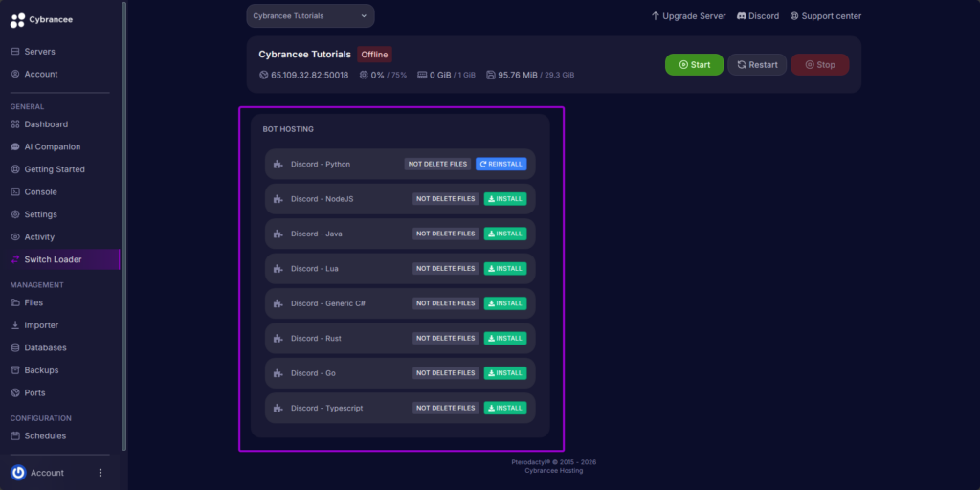This screenshot has height=490, width=980.
Task: Install the Discord - NodeJS loader
Action: click(505, 199)
